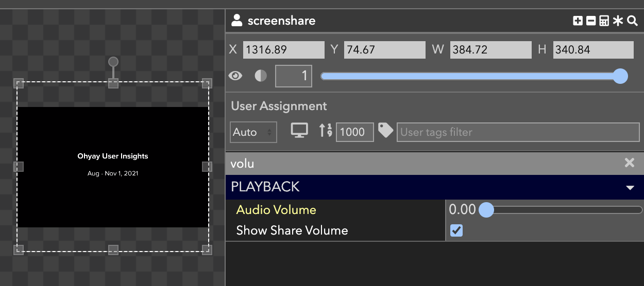The width and height of the screenshot is (644, 286).
Task: Click the Audio Volume slider handle
Action: pos(486,210)
